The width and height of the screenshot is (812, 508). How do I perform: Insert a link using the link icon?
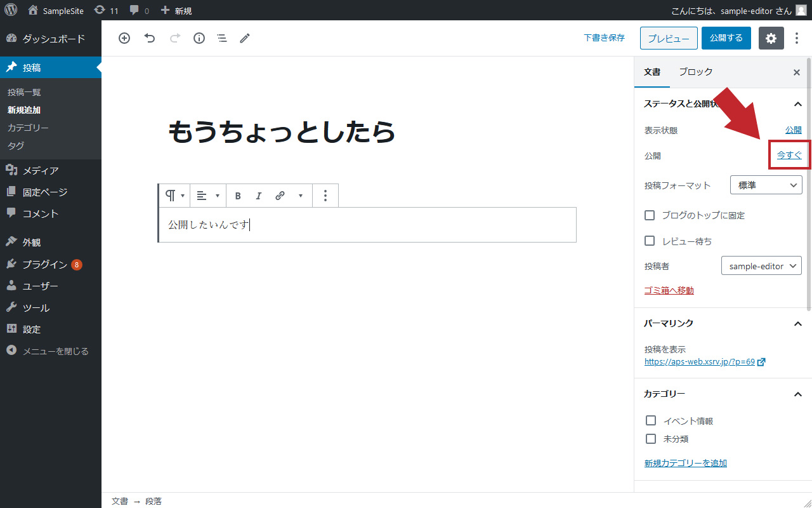[x=280, y=196]
